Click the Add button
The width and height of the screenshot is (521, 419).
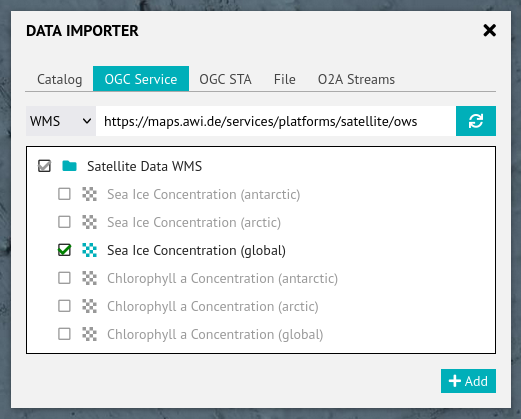(x=468, y=381)
